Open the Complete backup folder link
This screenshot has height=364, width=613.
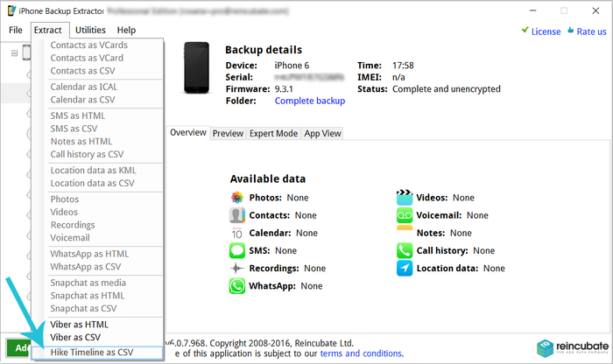[x=310, y=101]
